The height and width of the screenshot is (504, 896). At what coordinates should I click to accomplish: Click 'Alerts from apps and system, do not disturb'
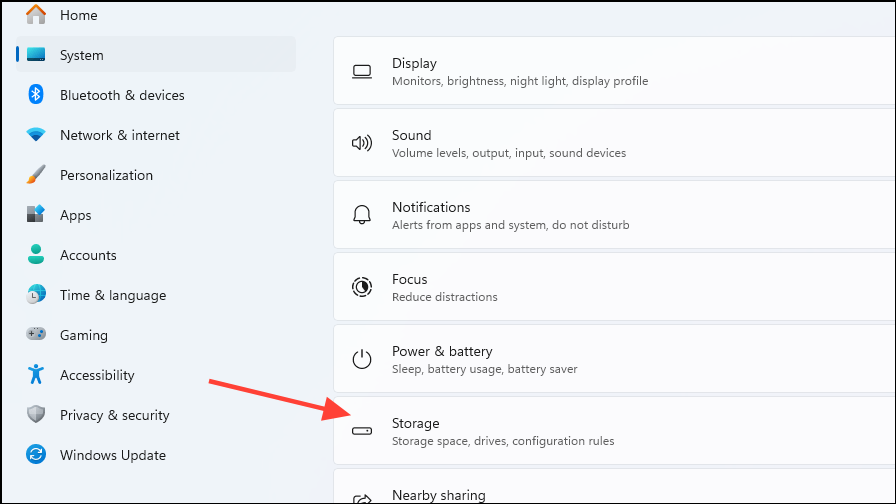pyautogui.click(x=511, y=225)
